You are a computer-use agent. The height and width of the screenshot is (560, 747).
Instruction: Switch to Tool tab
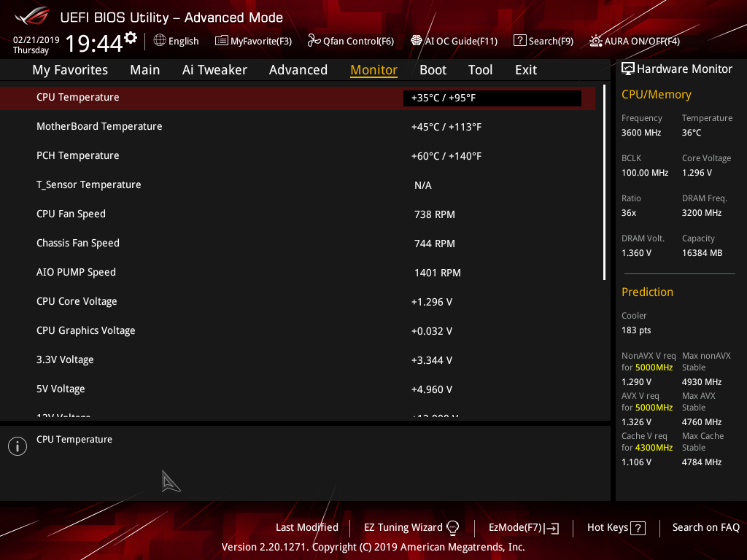pos(480,70)
